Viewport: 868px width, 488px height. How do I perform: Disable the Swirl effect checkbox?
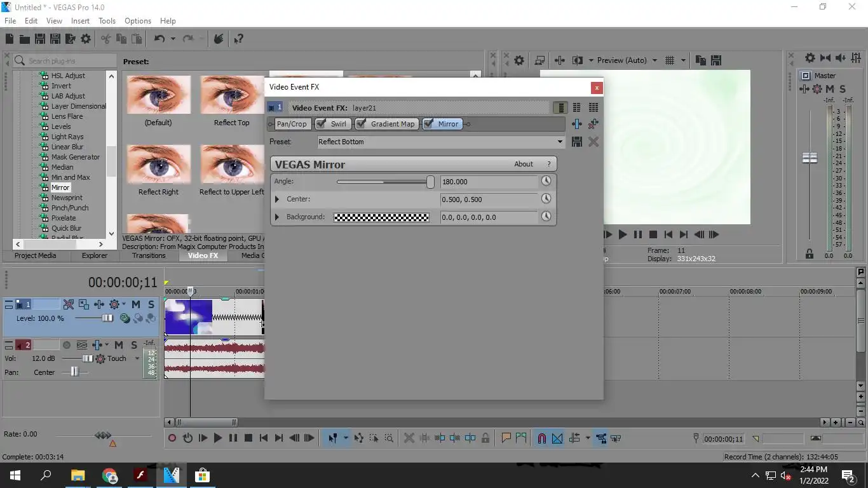(322, 124)
